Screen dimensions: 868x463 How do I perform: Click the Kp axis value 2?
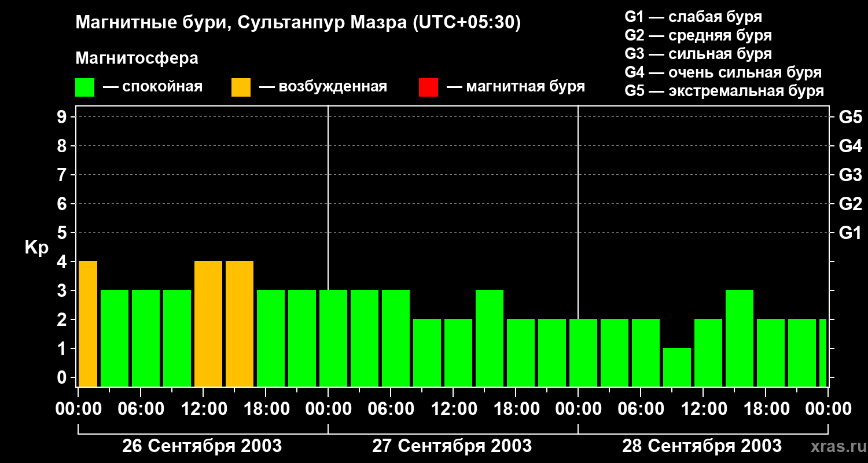(63, 319)
